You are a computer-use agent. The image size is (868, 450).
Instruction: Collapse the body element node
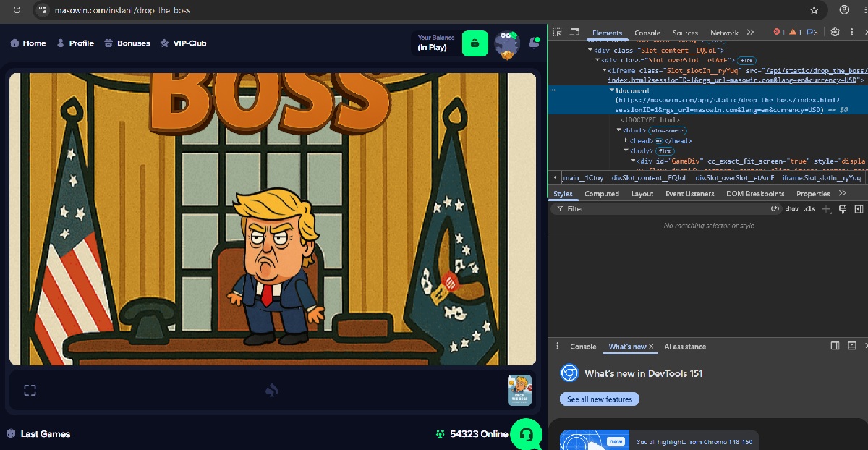point(627,150)
